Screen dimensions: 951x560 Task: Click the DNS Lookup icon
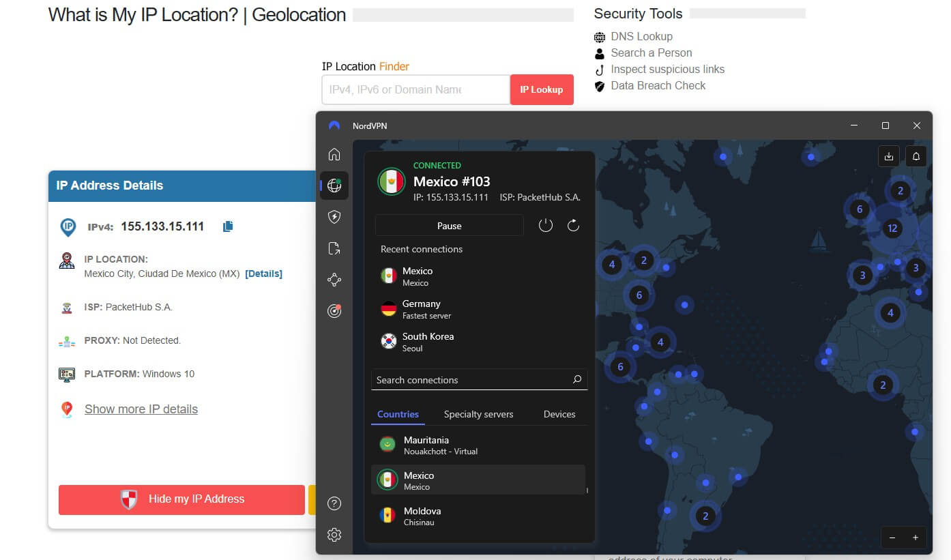click(x=600, y=37)
